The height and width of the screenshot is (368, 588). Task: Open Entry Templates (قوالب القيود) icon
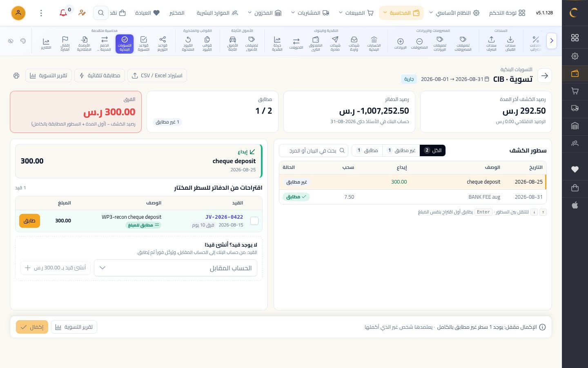[x=207, y=44]
